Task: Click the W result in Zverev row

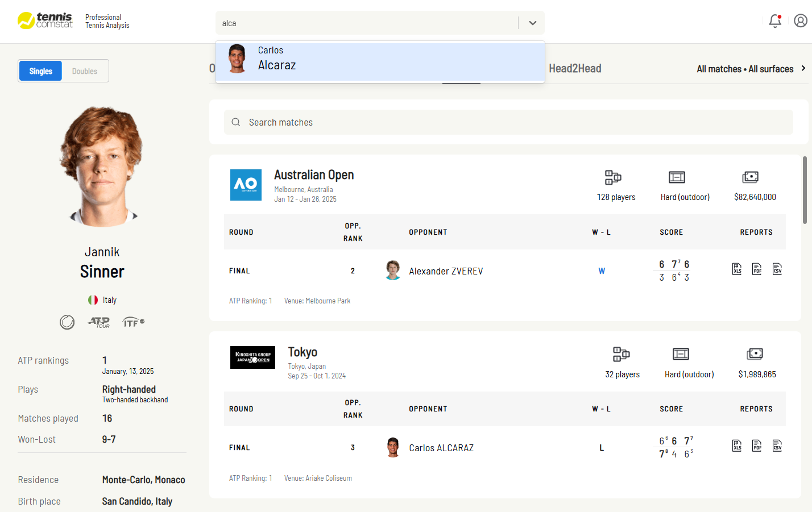Action: tap(602, 271)
